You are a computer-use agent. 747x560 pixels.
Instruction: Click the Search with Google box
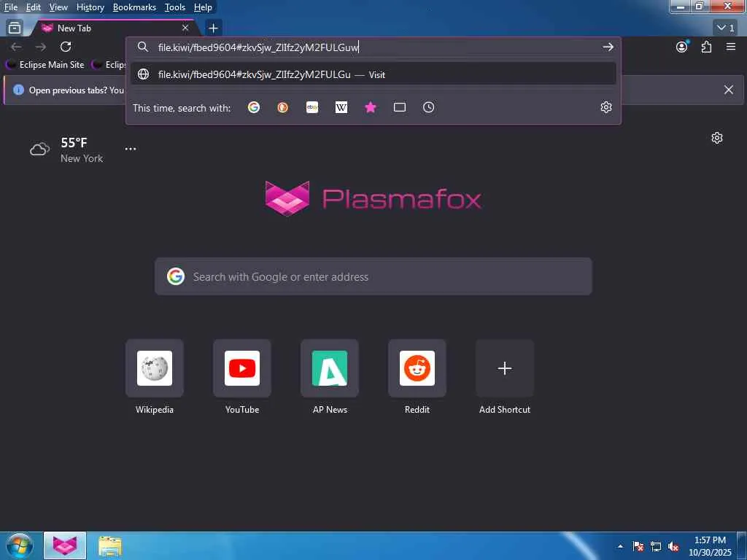click(373, 276)
